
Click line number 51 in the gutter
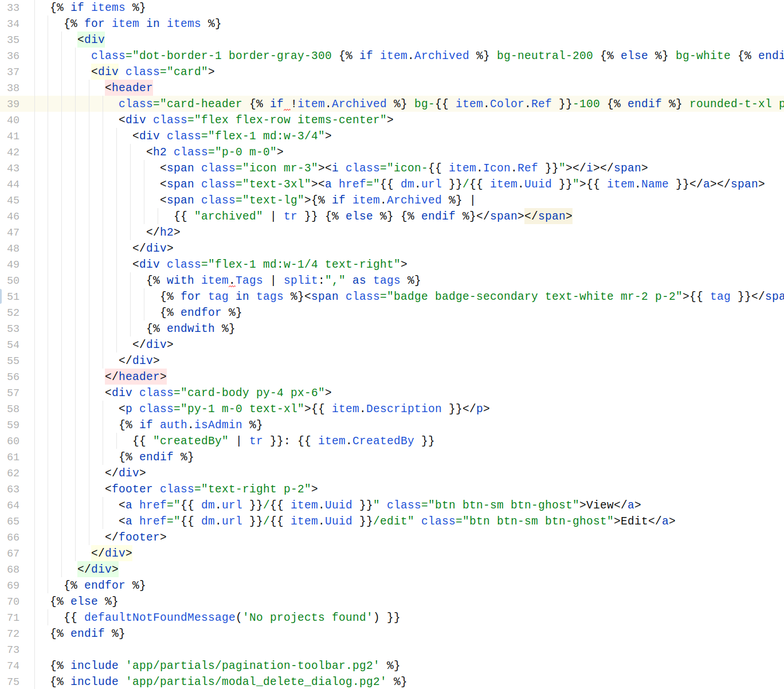13,296
